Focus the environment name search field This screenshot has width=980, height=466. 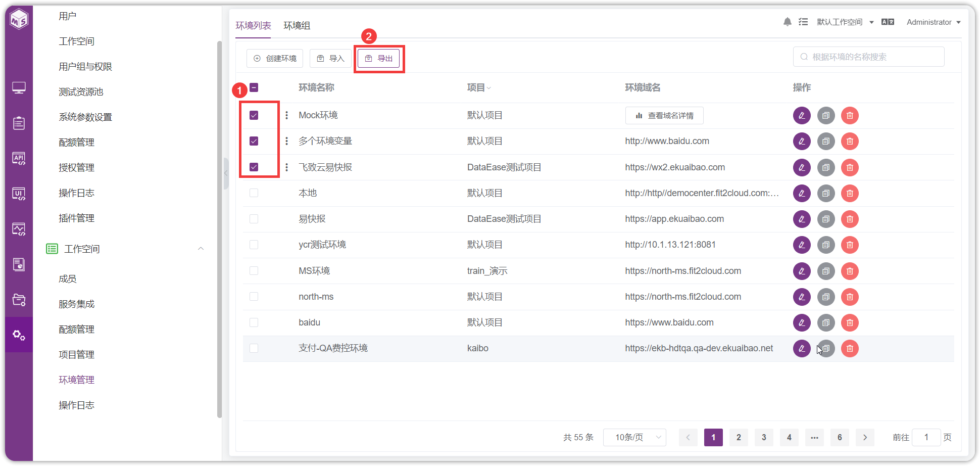pyautogui.click(x=869, y=57)
